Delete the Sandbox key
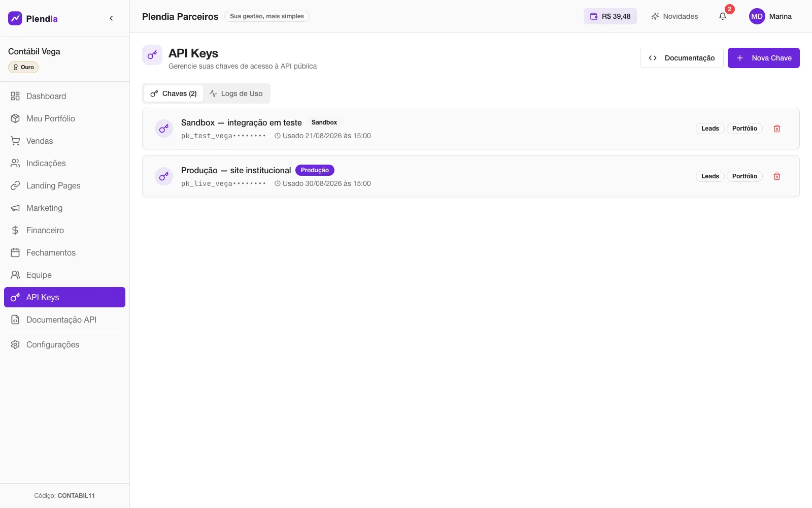 [777, 129]
